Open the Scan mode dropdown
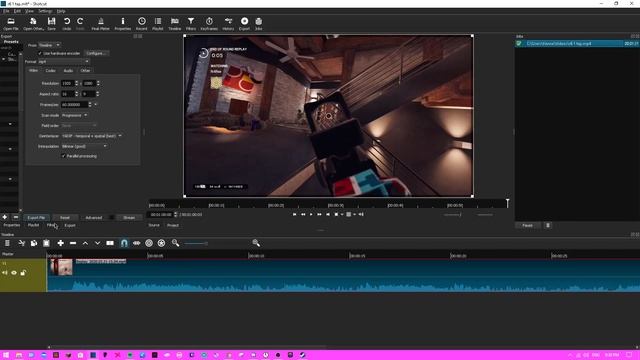This screenshot has width=640, height=360. click(x=74, y=116)
